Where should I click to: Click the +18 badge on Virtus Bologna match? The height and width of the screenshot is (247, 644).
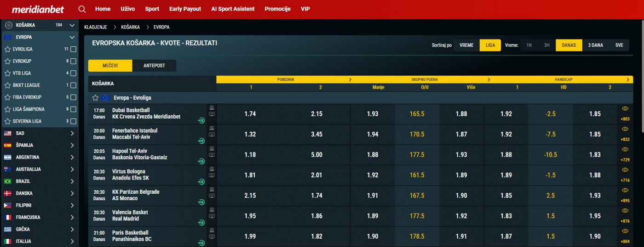click(x=201, y=182)
